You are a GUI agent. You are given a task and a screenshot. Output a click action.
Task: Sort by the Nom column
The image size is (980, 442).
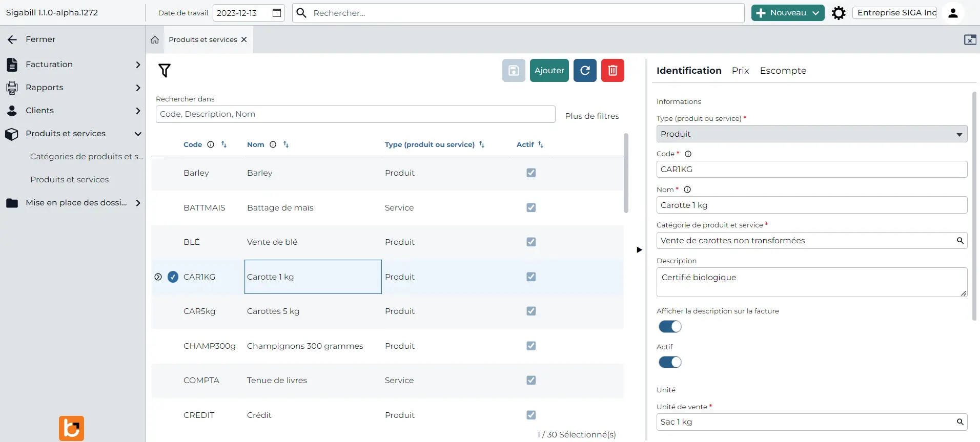[286, 144]
